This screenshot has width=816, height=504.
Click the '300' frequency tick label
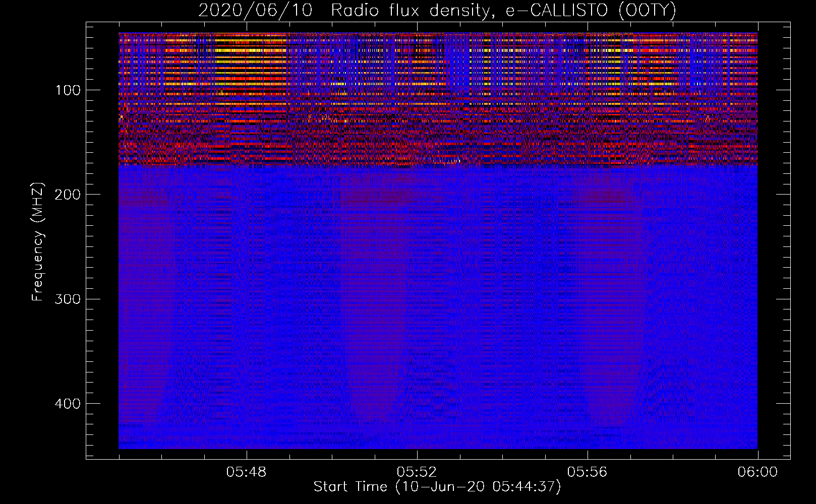(68, 299)
